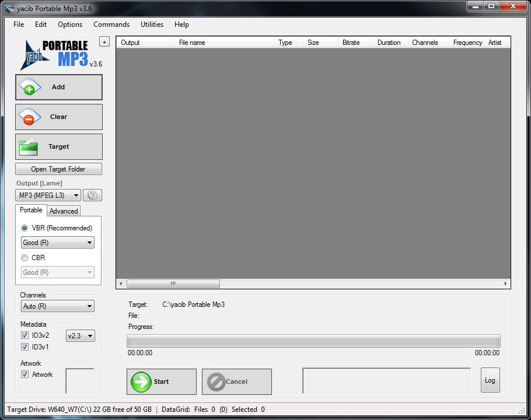Open the Channels Auto (R) dropdown
531x420 pixels.
coord(58,306)
